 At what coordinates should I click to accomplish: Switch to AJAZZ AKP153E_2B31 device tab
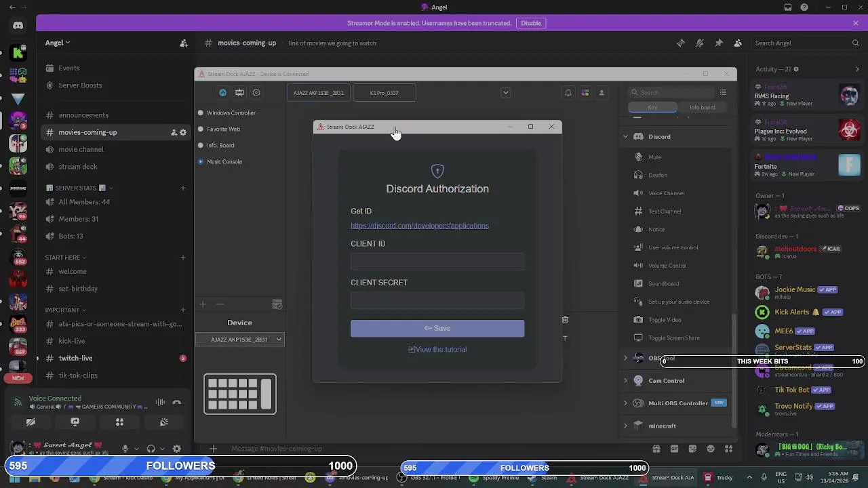click(x=319, y=93)
